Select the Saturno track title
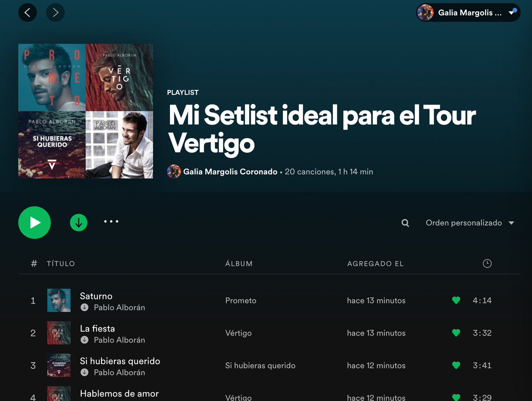The height and width of the screenshot is (401, 532). click(x=96, y=296)
